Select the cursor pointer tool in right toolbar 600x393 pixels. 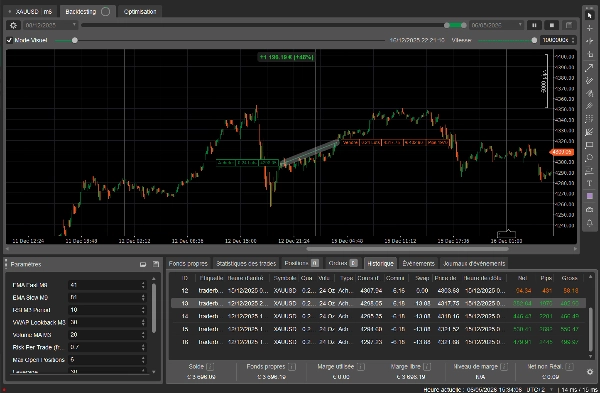589,15
